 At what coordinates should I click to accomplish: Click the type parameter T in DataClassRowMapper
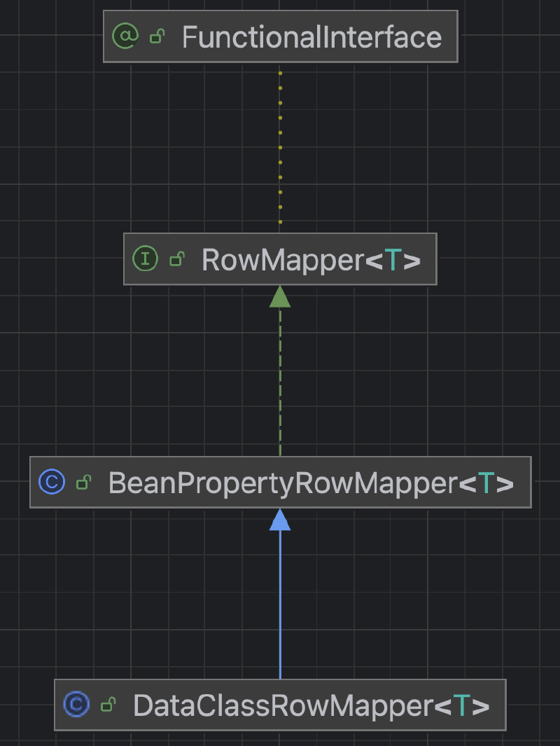click(461, 705)
